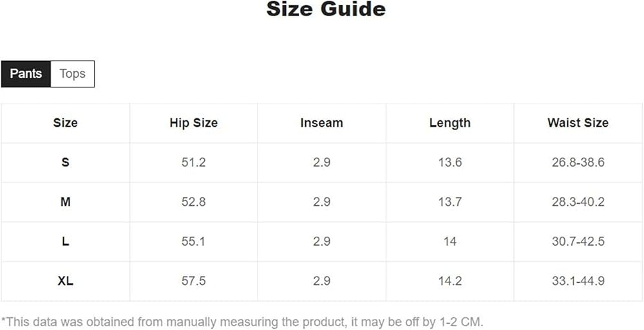Click the Inseam column header

(321, 123)
